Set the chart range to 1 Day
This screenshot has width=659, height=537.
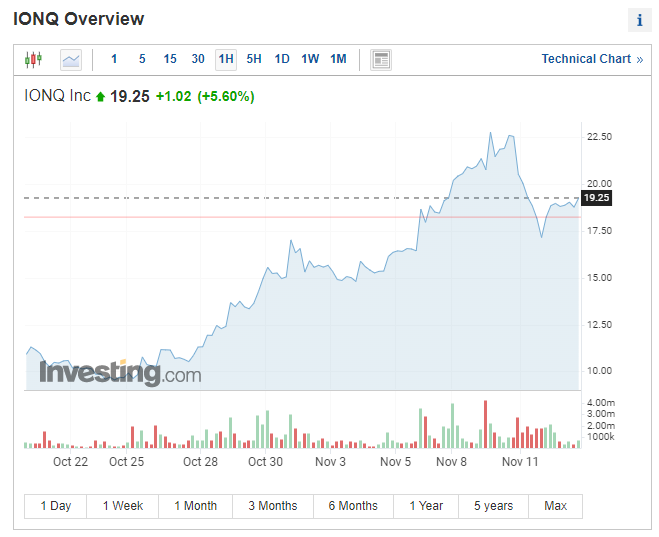pyautogui.click(x=55, y=506)
